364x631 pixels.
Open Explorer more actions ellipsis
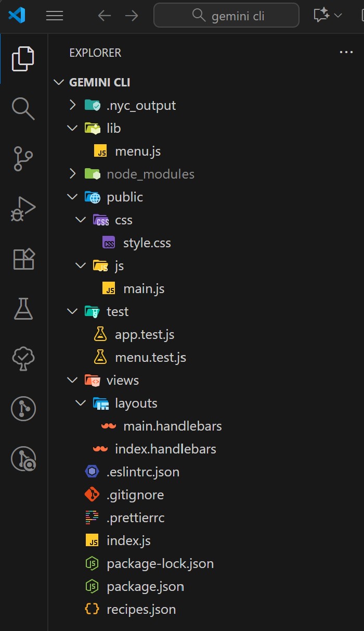[x=346, y=53]
